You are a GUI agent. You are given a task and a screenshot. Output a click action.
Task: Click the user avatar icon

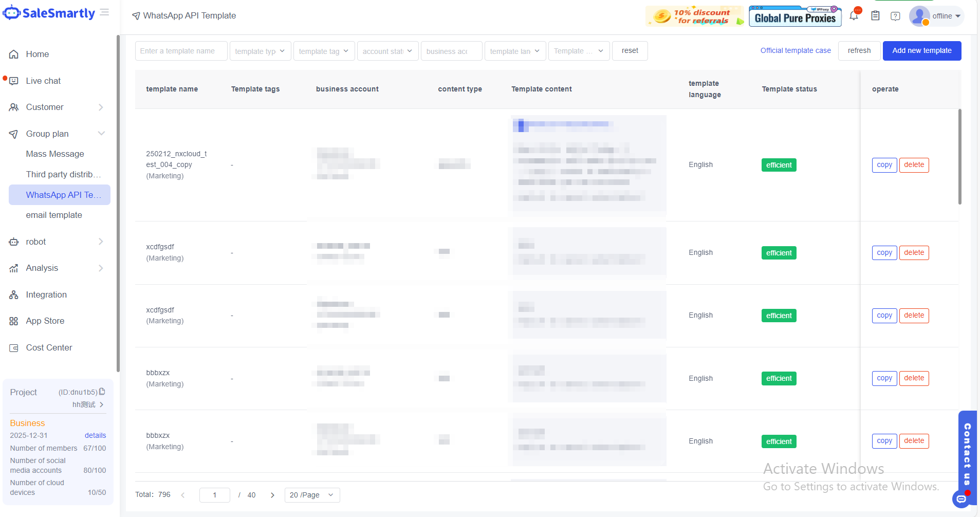919,16
